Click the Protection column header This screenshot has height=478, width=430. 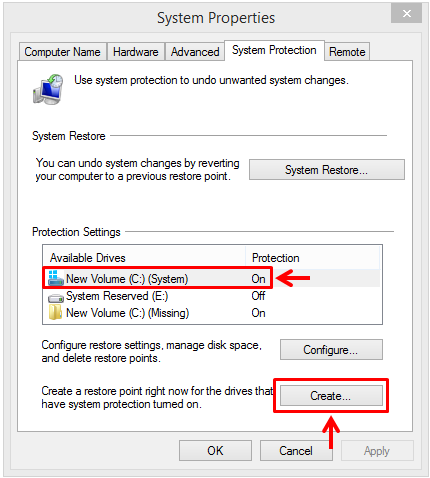[x=313, y=258]
